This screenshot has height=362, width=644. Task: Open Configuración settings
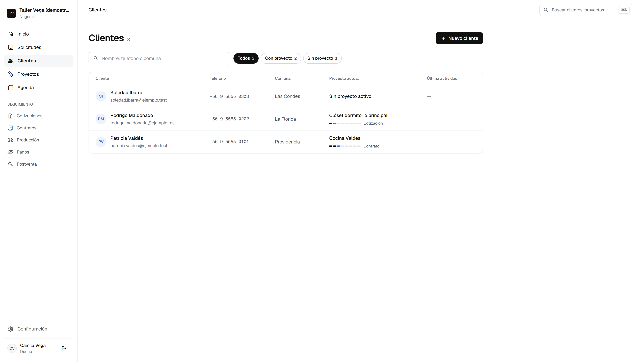(39, 329)
